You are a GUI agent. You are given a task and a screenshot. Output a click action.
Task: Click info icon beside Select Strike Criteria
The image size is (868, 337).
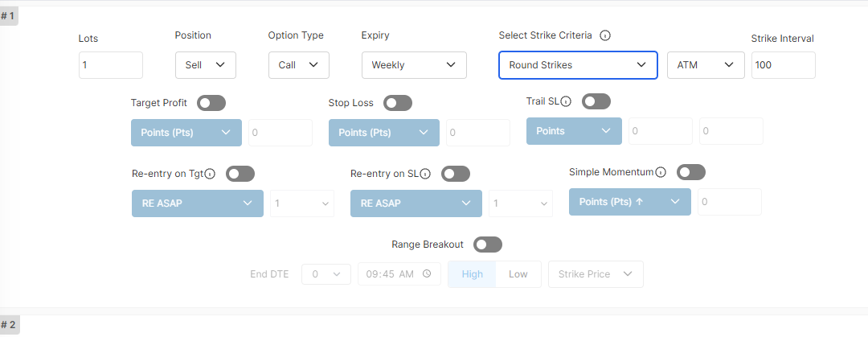tap(606, 35)
